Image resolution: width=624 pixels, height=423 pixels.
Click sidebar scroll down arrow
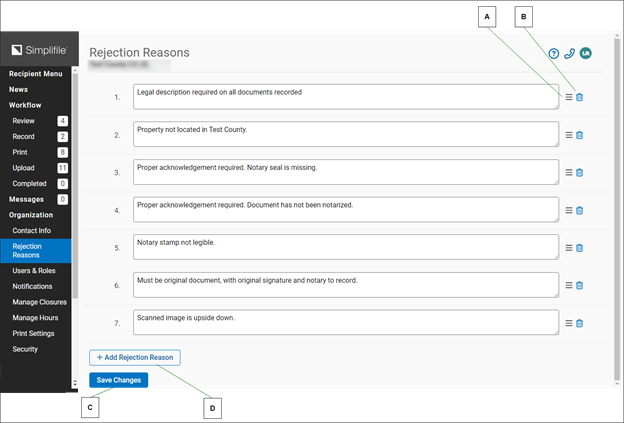pyautogui.click(x=75, y=384)
